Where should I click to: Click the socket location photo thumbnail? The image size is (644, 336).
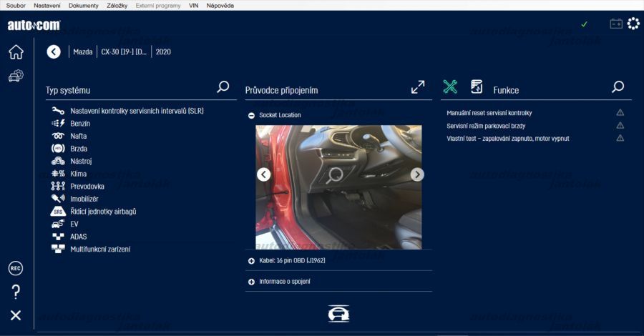point(338,187)
